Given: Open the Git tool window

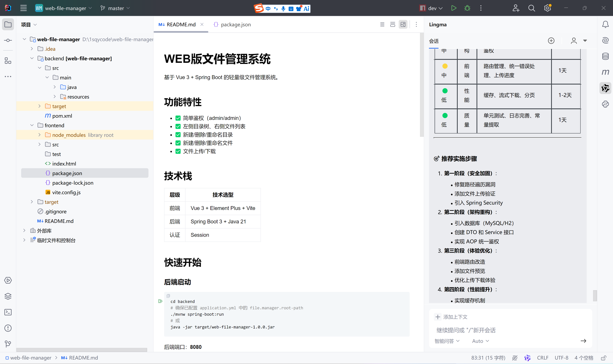Looking at the screenshot, I should pos(8,344).
